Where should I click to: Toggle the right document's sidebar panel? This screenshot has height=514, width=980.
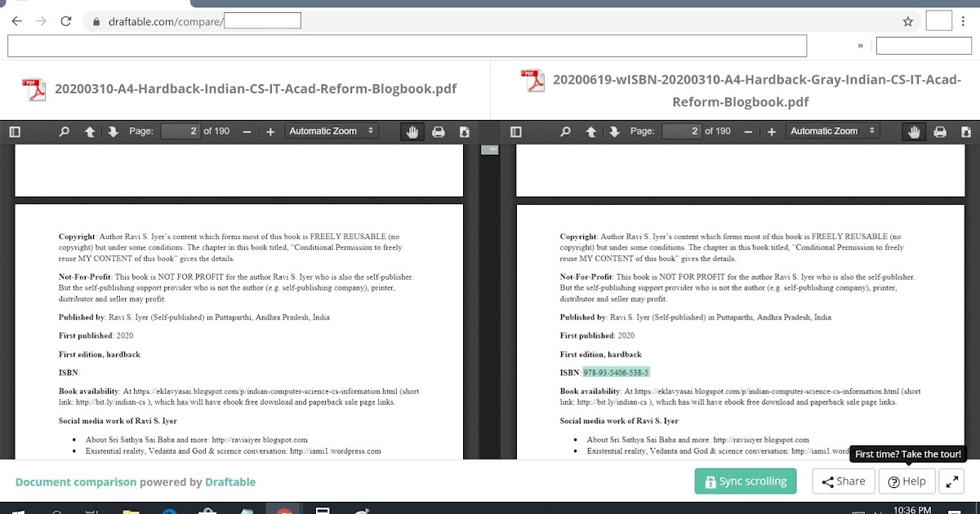click(515, 131)
